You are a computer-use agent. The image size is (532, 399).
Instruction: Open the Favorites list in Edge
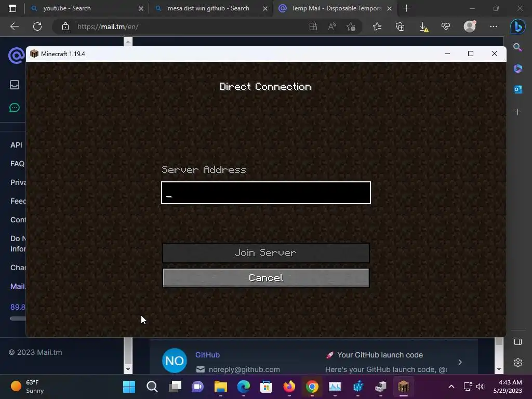[x=377, y=26]
